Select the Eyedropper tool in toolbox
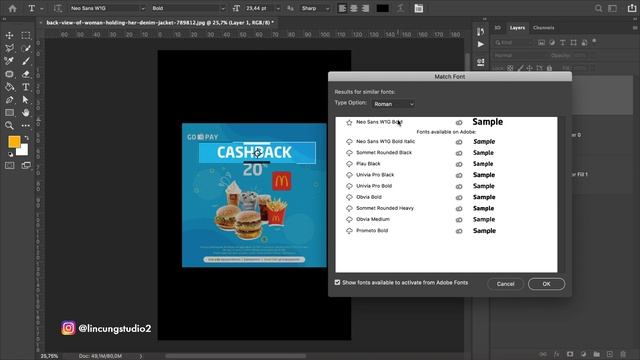This screenshot has width=640, height=360. point(9,61)
